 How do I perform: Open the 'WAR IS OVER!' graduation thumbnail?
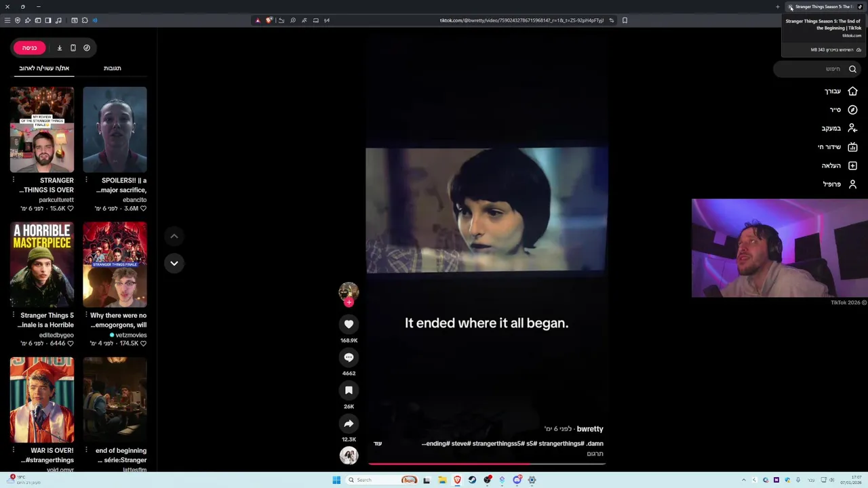[42, 400]
